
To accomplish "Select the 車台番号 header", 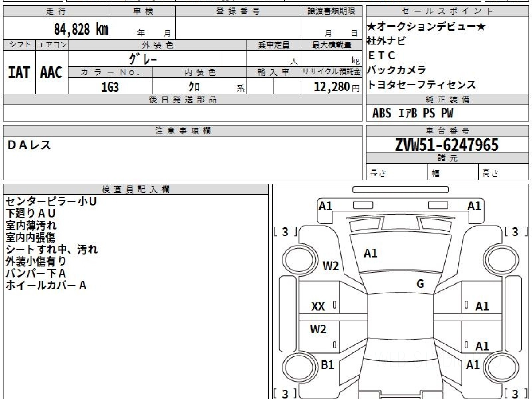I will (x=447, y=131).
